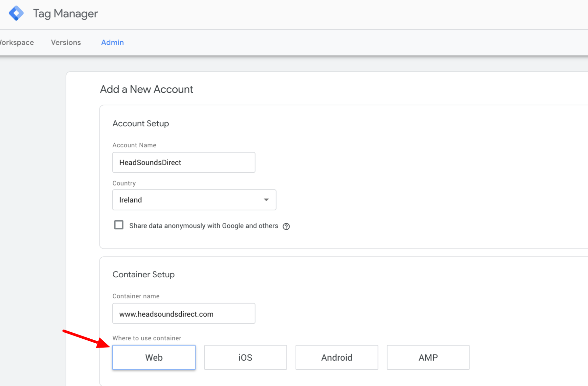Click the Add a New Account heading
Viewport: 588px width, 386px height.
click(x=147, y=89)
